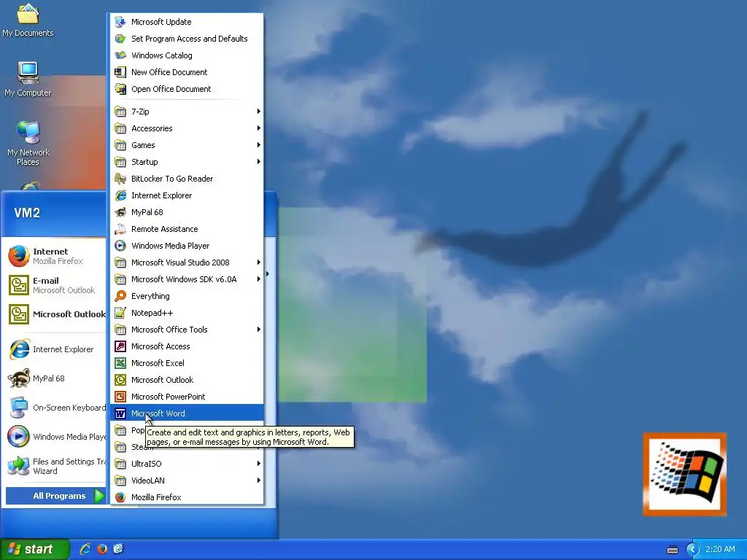Expand the UltraISO submenu
Screen dimensions: 747x560
click(x=187, y=464)
